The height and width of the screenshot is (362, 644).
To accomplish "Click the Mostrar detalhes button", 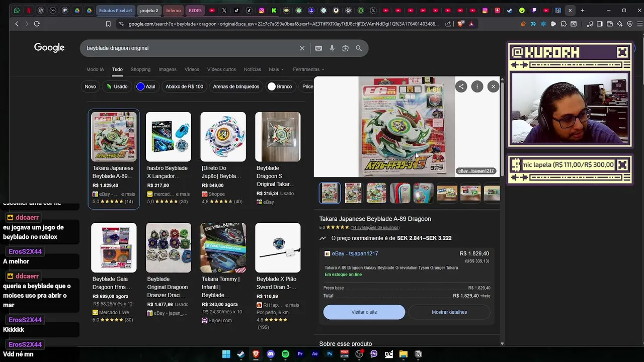I will point(449,312).
